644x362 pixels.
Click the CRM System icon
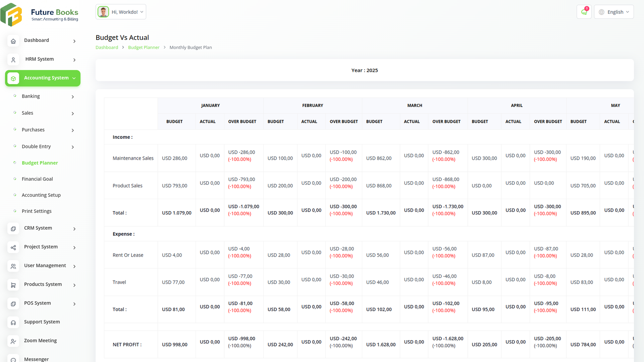13,228
